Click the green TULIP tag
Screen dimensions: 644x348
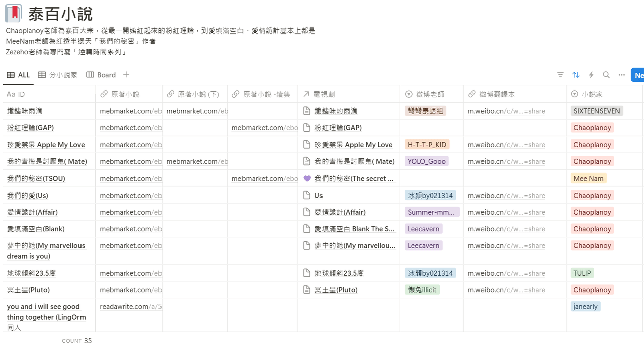582,273
